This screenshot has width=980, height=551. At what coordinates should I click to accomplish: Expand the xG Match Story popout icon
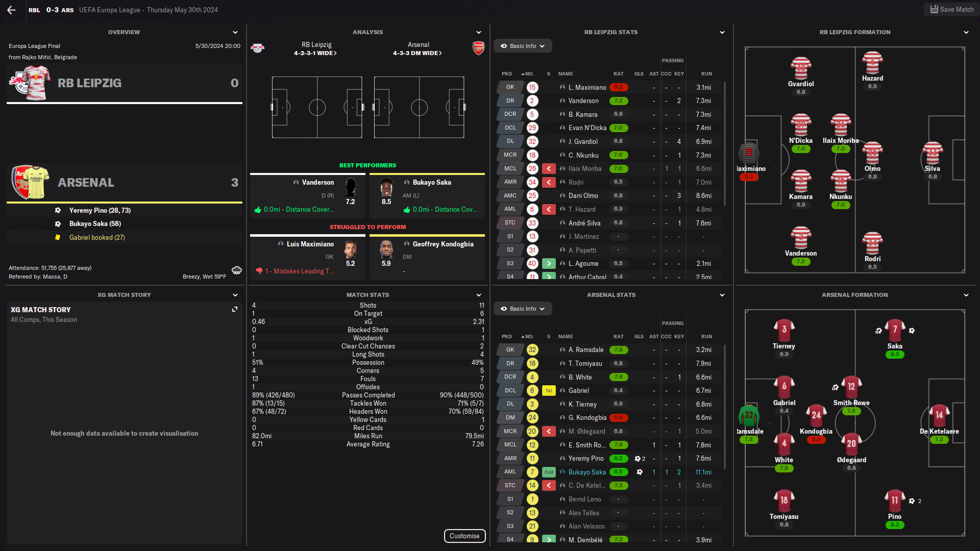pyautogui.click(x=235, y=309)
